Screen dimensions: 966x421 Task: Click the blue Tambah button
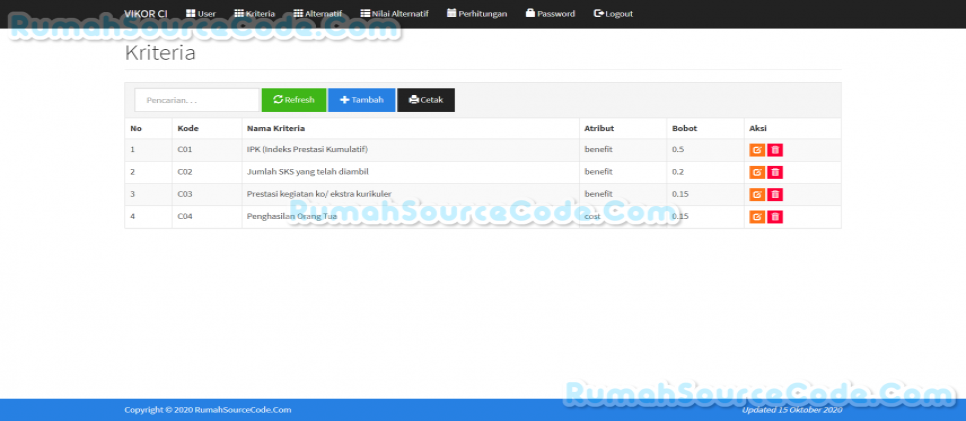(x=361, y=100)
